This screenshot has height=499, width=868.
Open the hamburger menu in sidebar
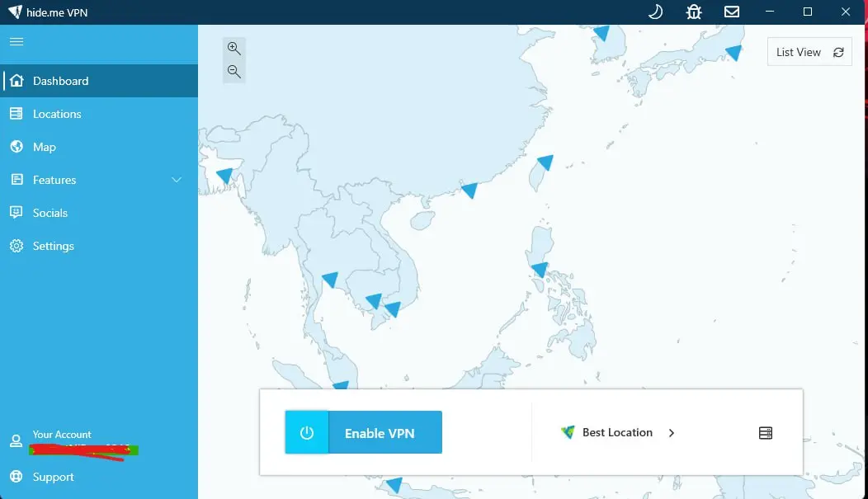click(x=17, y=41)
